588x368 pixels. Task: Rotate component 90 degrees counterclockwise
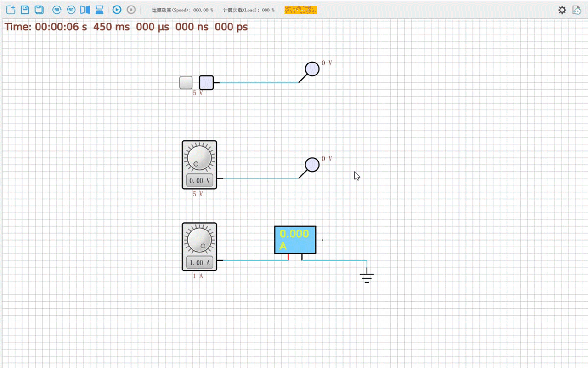(x=57, y=10)
